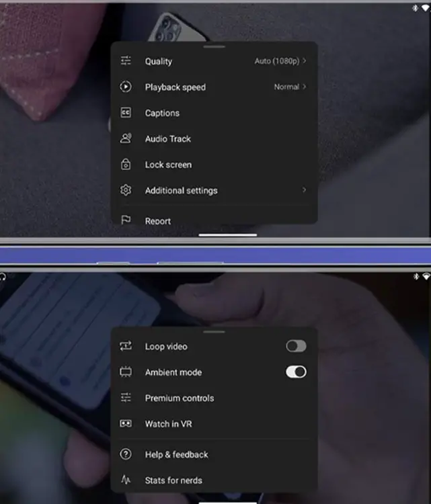Click the Loop video label
The height and width of the screenshot is (504, 431).
(x=166, y=346)
